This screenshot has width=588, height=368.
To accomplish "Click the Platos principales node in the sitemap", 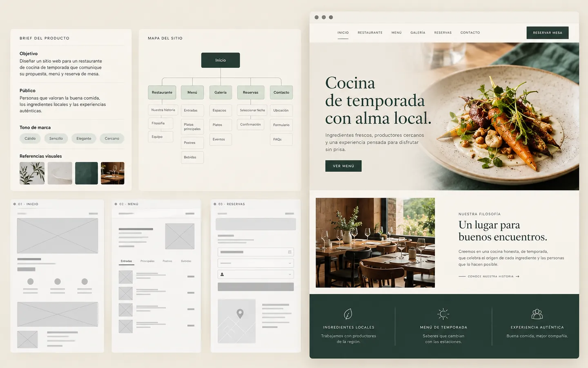I will coord(192,127).
